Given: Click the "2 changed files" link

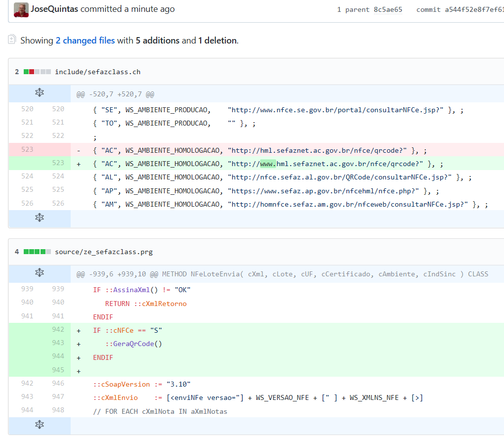Looking at the screenshot, I should 85,41.
